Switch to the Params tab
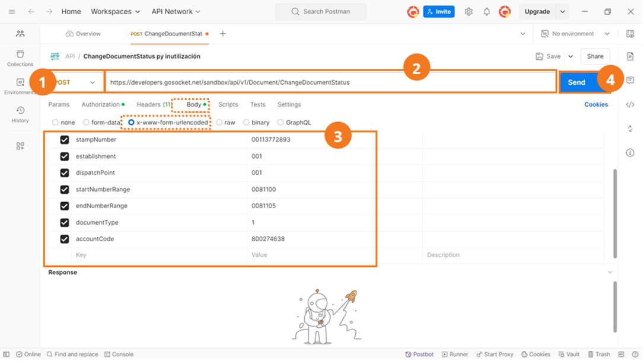Viewport: 644px width, 361px height. pyautogui.click(x=59, y=104)
